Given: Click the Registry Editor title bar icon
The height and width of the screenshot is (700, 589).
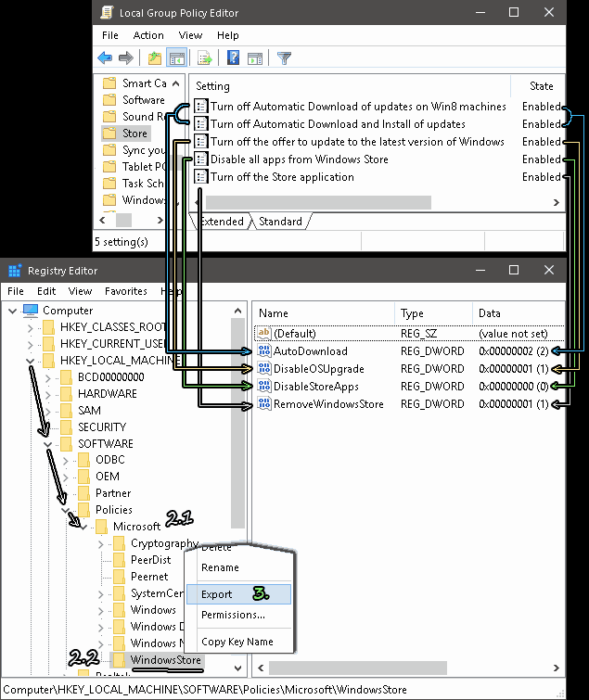Looking at the screenshot, I should [x=15, y=271].
